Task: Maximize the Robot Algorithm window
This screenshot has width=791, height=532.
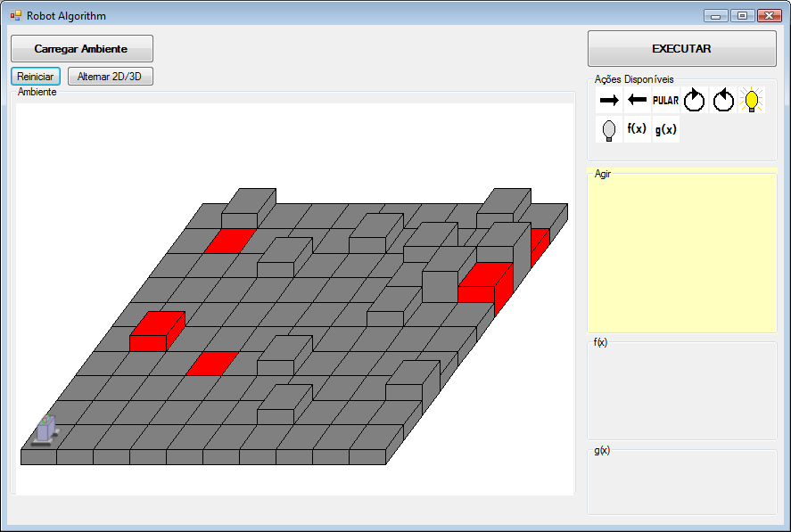Action: click(x=742, y=16)
